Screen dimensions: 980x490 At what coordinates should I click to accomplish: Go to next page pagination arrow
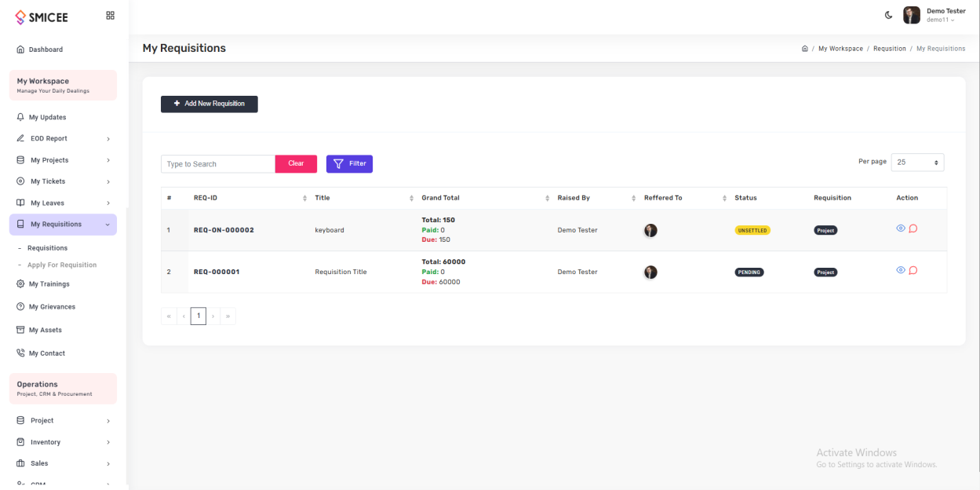click(214, 316)
